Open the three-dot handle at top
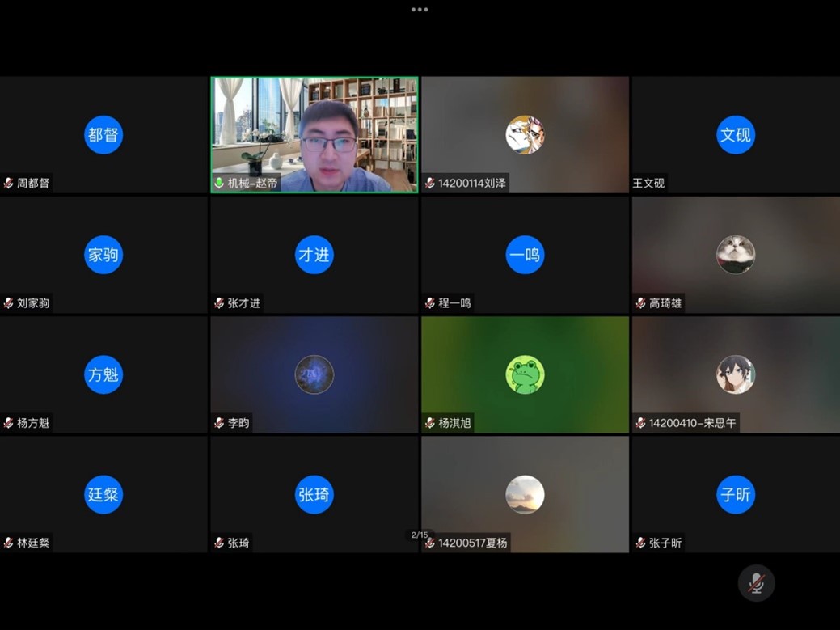This screenshot has height=630, width=840. click(420, 10)
